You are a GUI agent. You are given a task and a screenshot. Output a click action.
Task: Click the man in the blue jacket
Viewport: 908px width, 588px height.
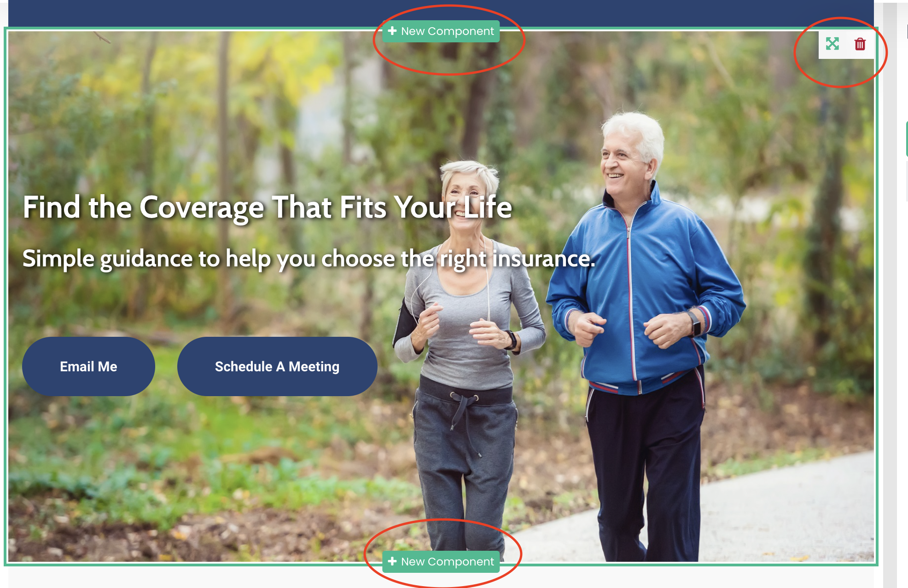(645, 322)
